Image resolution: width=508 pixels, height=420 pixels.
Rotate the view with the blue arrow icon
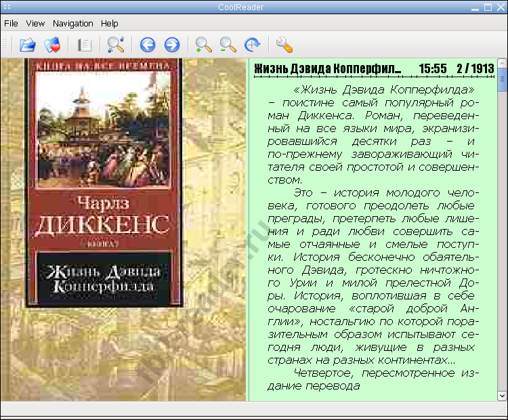pyautogui.click(x=252, y=45)
